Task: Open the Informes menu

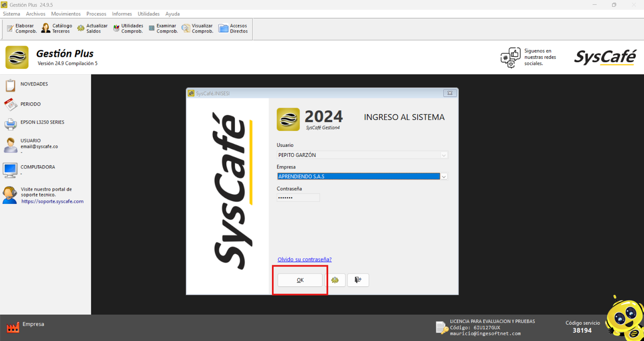Action: tap(122, 14)
